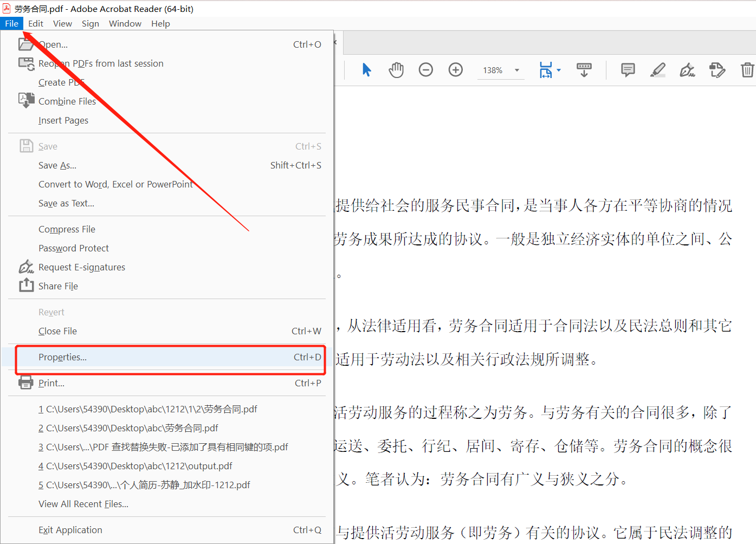Open recent file output.pdf
756x544 pixels.
pos(135,465)
